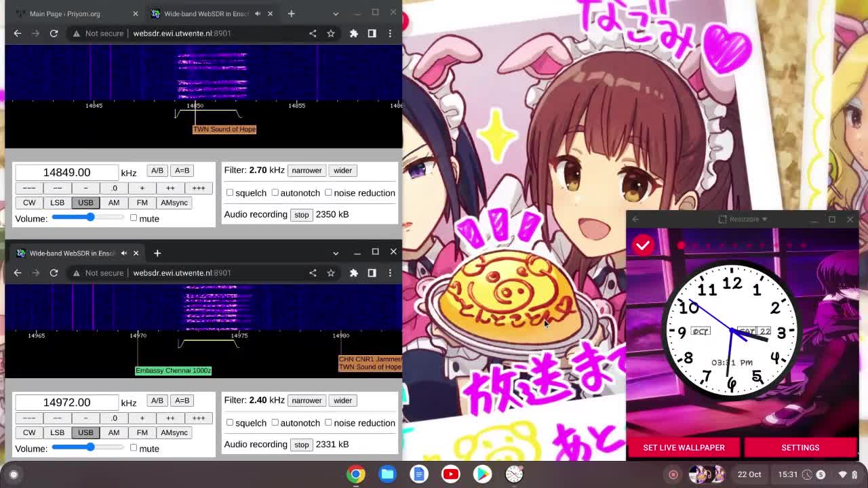Open three-dot menu in bottom browser
Screen dimensions: 868x488
click(x=390, y=272)
